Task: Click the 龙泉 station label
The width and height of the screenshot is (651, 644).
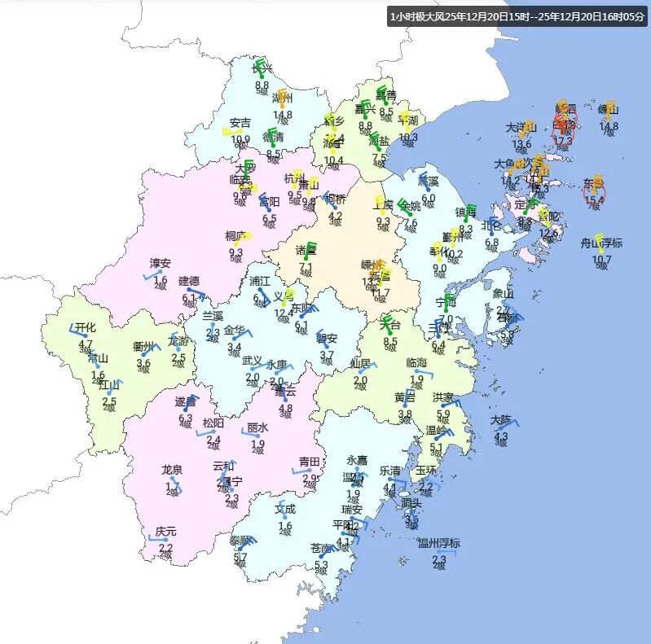Action: [x=172, y=469]
